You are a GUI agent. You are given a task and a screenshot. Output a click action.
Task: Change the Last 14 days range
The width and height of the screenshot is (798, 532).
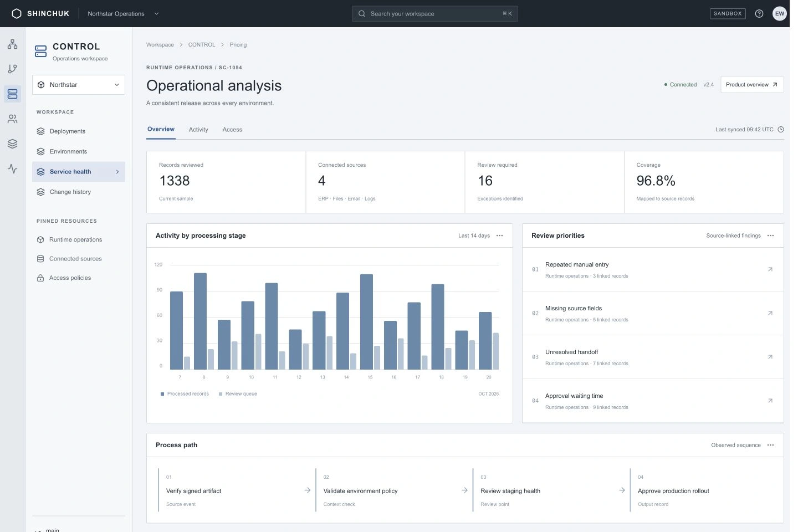pos(474,236)
